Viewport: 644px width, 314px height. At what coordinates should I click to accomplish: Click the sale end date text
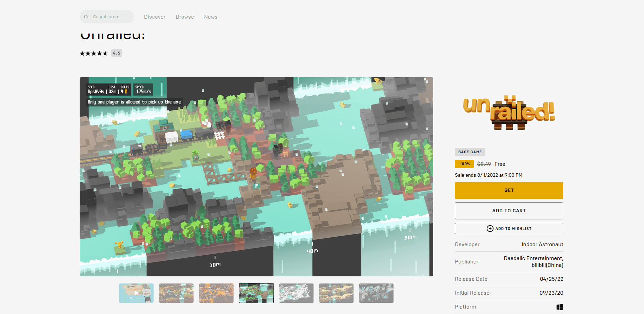click(488, 175)
